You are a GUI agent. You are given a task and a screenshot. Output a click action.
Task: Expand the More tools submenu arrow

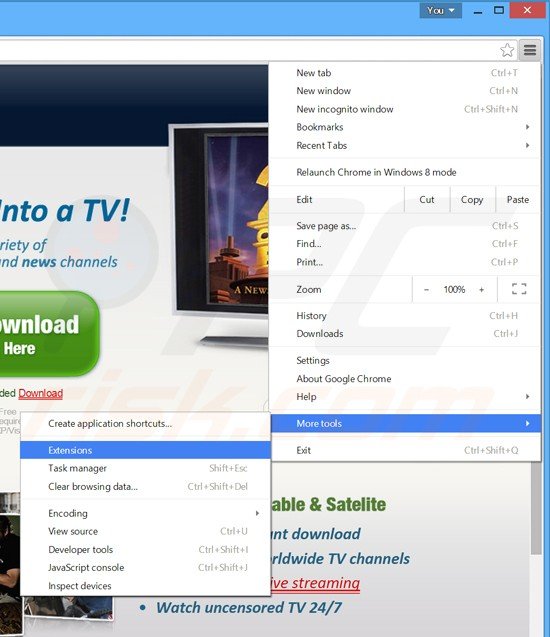tap(527, 423)
